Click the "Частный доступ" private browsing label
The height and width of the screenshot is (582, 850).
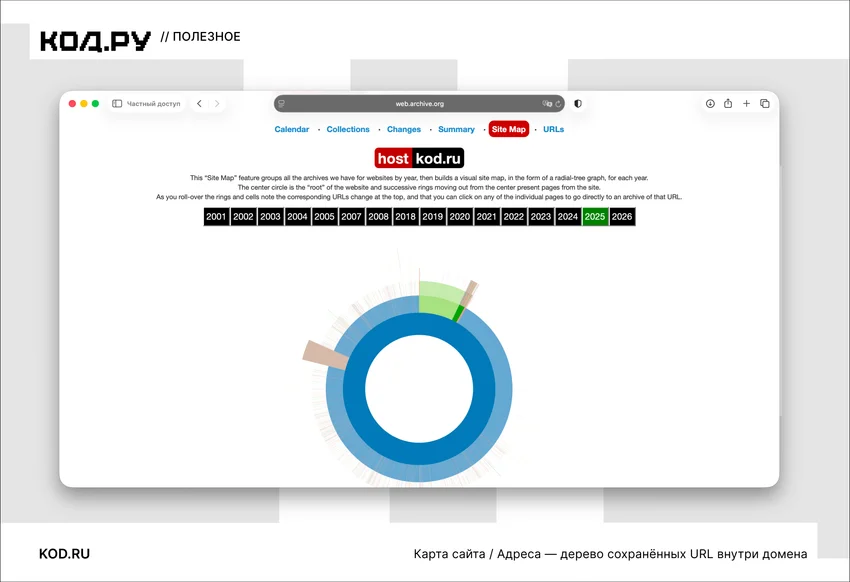pos(153,104)
